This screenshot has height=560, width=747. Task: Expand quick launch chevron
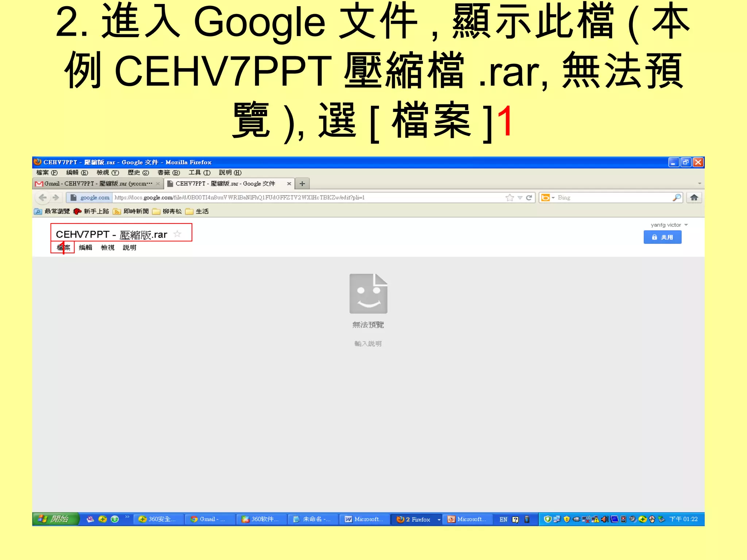point(127,517)
